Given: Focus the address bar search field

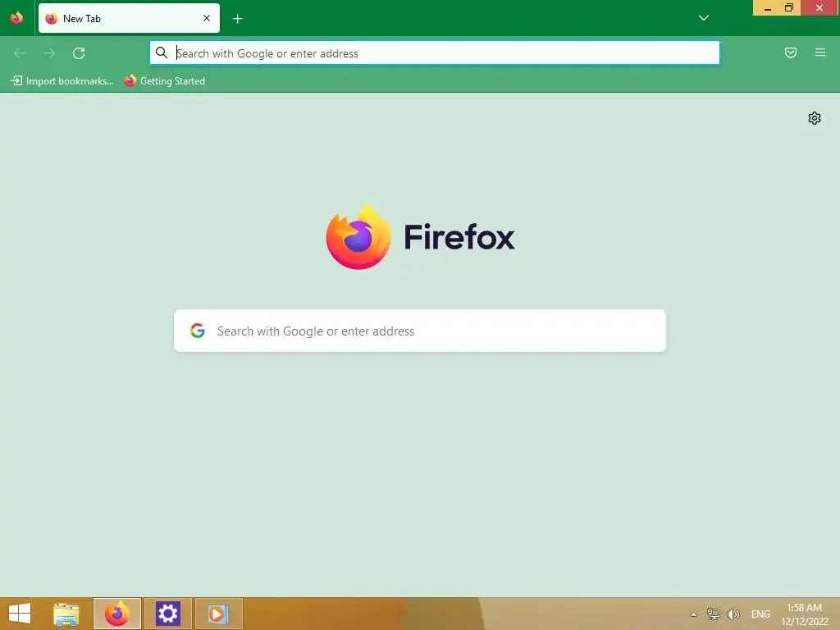Looking at the screenshot, I should pos(435,53).
